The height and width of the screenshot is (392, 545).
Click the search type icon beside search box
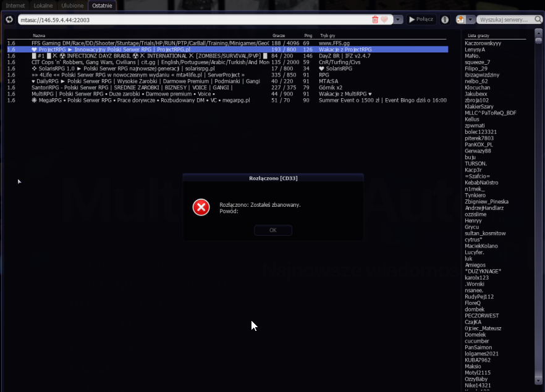point(460,19)
